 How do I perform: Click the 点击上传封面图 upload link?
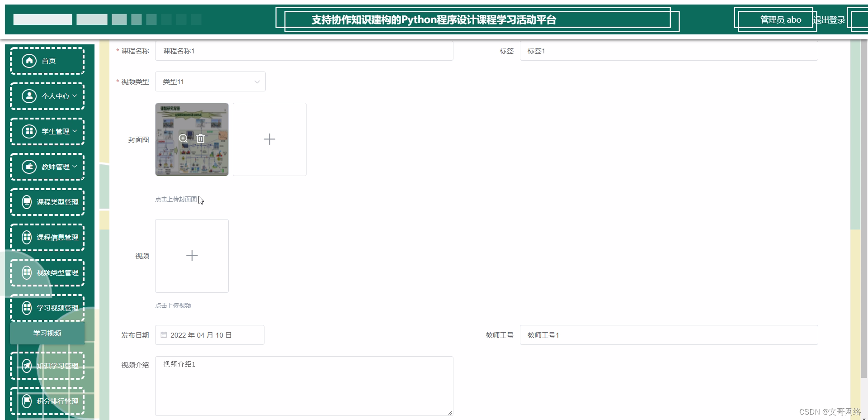[x=175, y=199]
